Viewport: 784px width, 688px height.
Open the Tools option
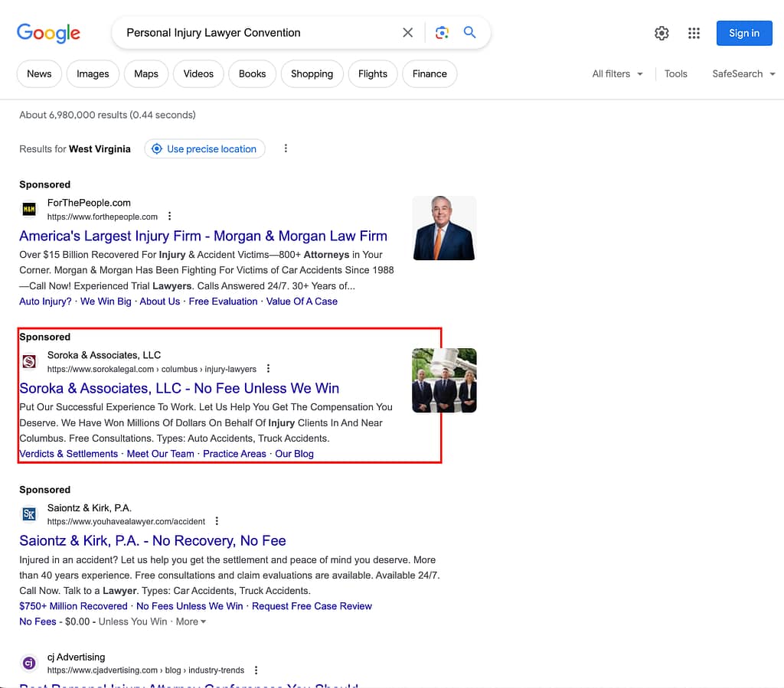click(x=675, y=73)
